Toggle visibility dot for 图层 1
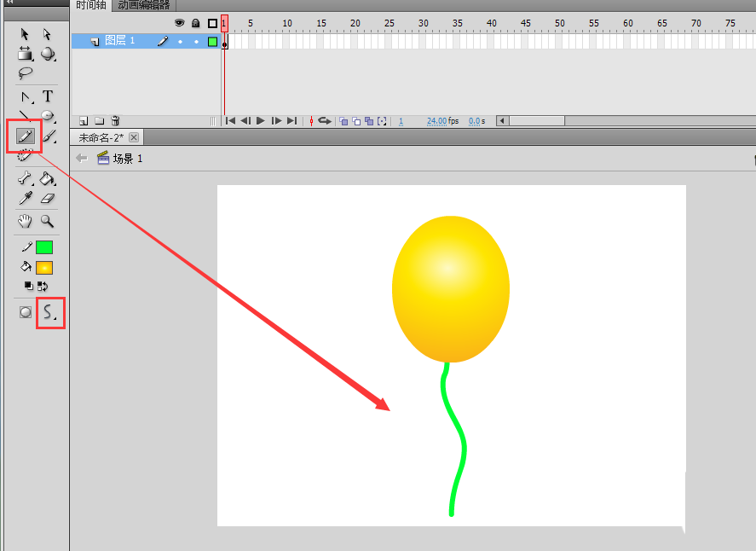This screenshot has height=551, width=756. (x=181, y=42)
